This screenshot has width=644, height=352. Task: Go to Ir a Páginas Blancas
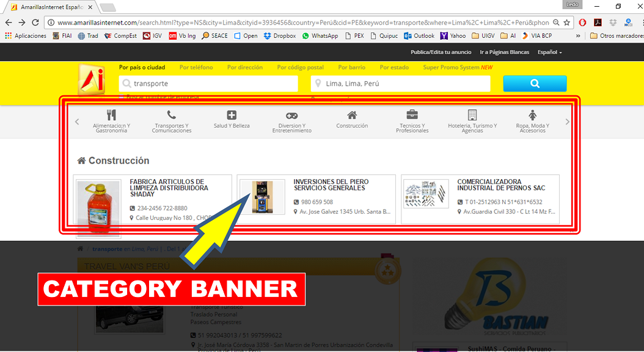(504, 53)
